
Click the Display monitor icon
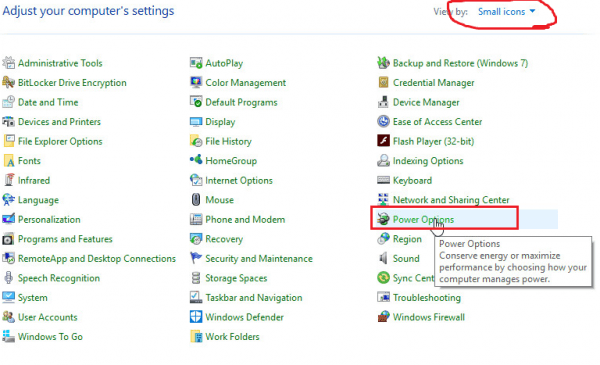[x=196, y=121]
